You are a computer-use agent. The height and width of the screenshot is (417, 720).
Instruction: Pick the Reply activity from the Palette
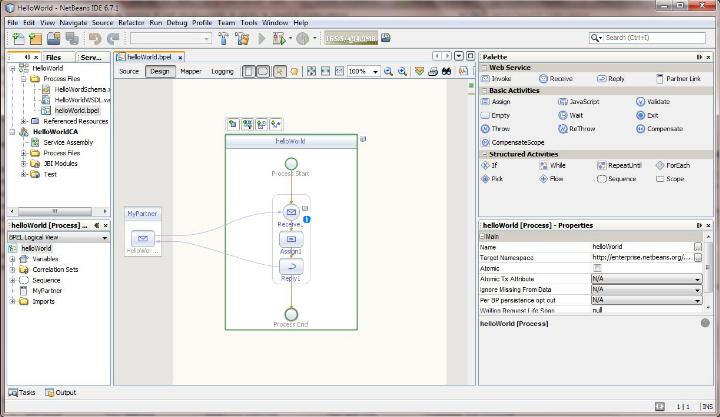(611, 79)
